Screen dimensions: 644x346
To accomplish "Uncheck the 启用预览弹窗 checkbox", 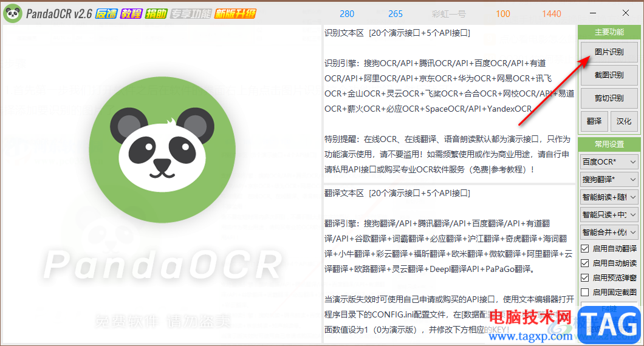I will coord(585,278).
